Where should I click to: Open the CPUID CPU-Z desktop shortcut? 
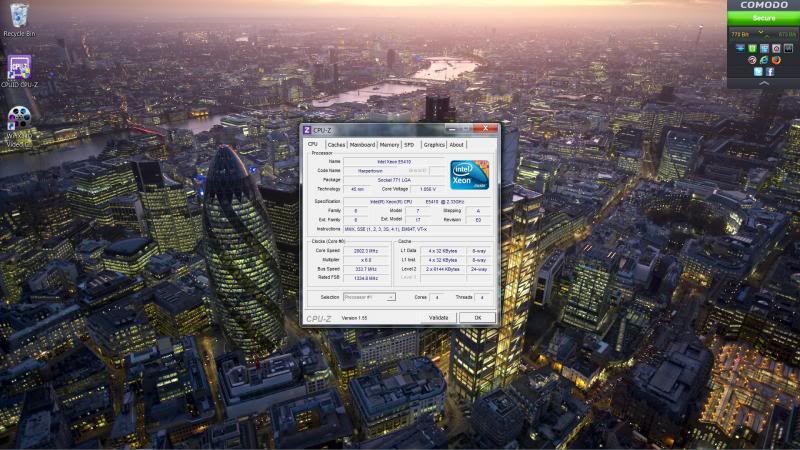click(18, 68)
